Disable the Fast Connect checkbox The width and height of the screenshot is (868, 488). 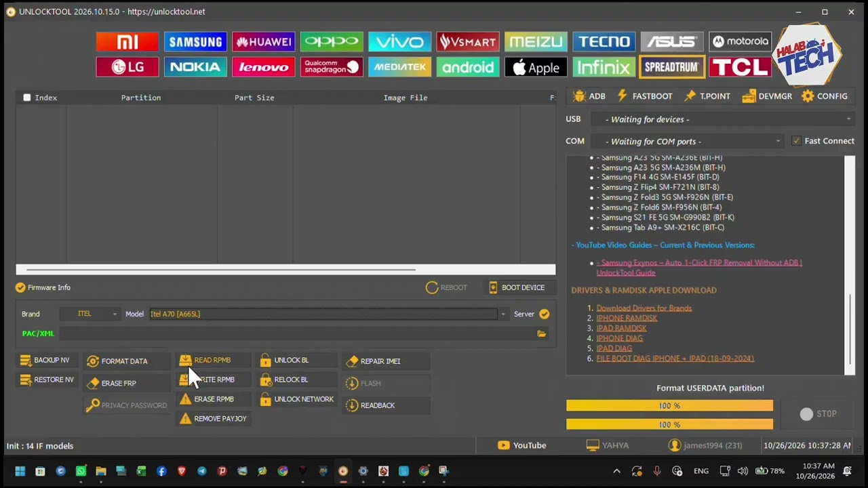(x=796, y=141)
